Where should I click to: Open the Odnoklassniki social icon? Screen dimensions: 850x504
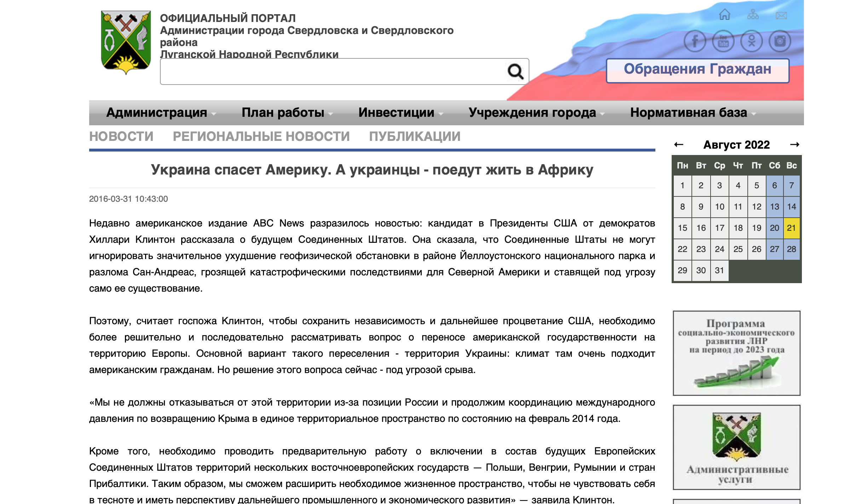[x=751, y=41]
